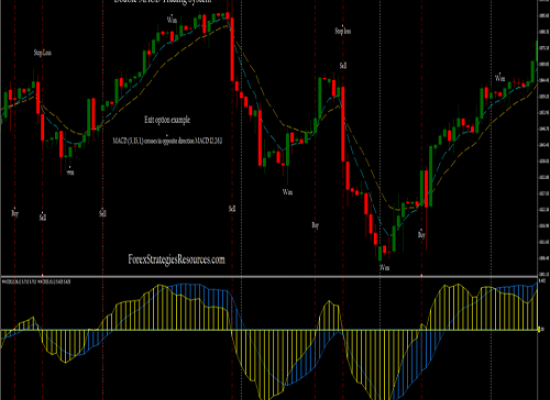The width and height of the screenshot is (550, 400).
Task: Click the MACD crosses opposite direction note
Action: tap(167, 141)
